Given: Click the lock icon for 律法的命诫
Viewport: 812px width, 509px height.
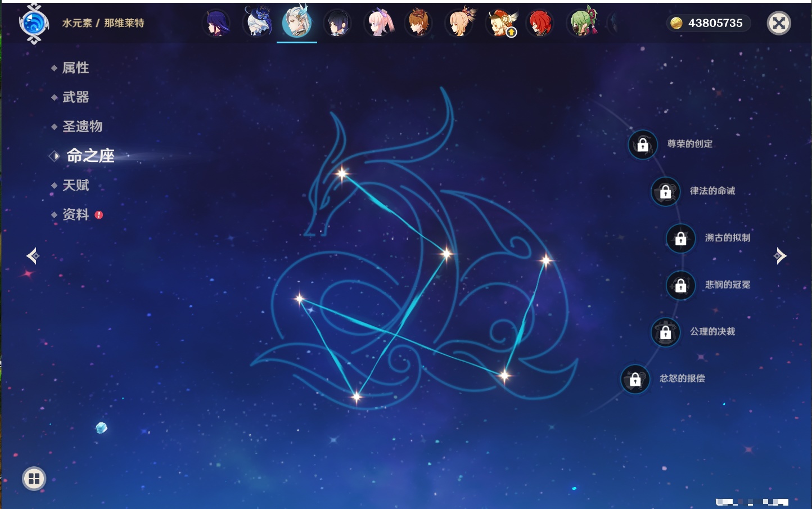Looking at the screenshot, I should pos(665,191).
